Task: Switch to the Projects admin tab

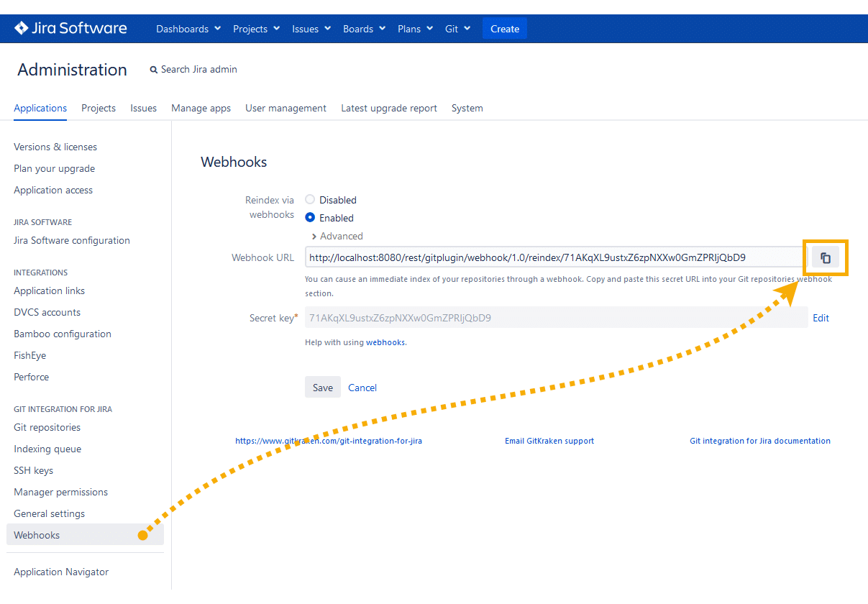Action: coord(99,108)
